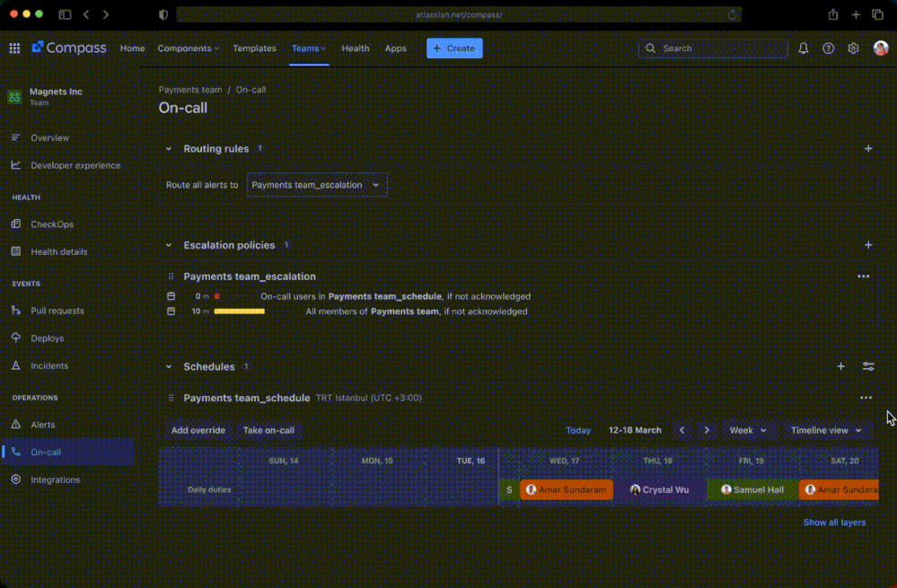Screen dimensions: 897x588
Task: Open the Timeline view dropdown
Action: point(826,430)
